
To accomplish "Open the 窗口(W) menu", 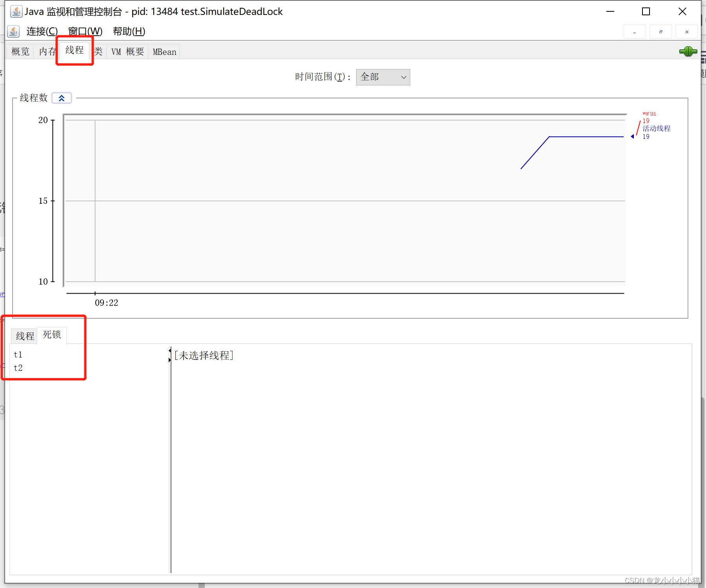I will [x=85, y=31].
